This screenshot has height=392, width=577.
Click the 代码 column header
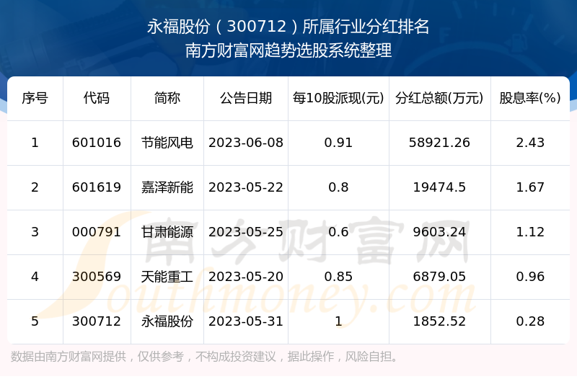[97, 98]
